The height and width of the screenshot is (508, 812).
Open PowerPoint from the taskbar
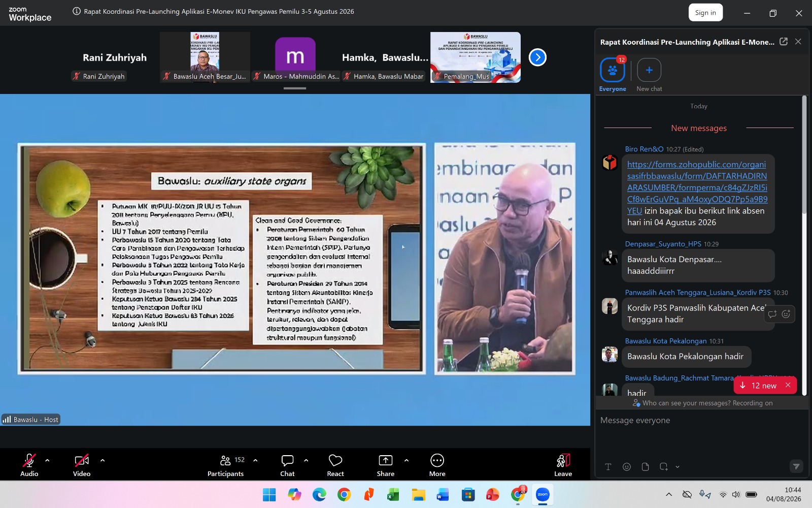coord(492,494)
